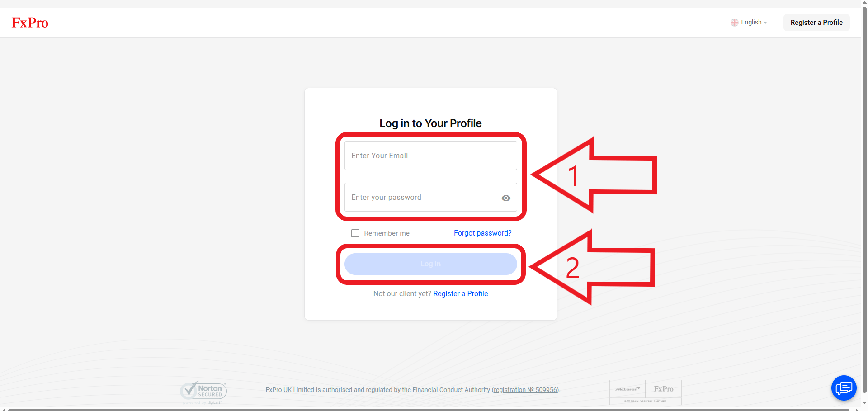Image resolution: width=868 pixels, height=411 pixels.
Task: Open the Forgot password? link
Action: coord(482,233)
